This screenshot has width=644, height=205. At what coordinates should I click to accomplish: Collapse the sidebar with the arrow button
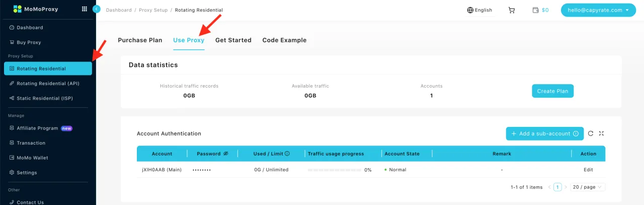click(x=97, y=9)
